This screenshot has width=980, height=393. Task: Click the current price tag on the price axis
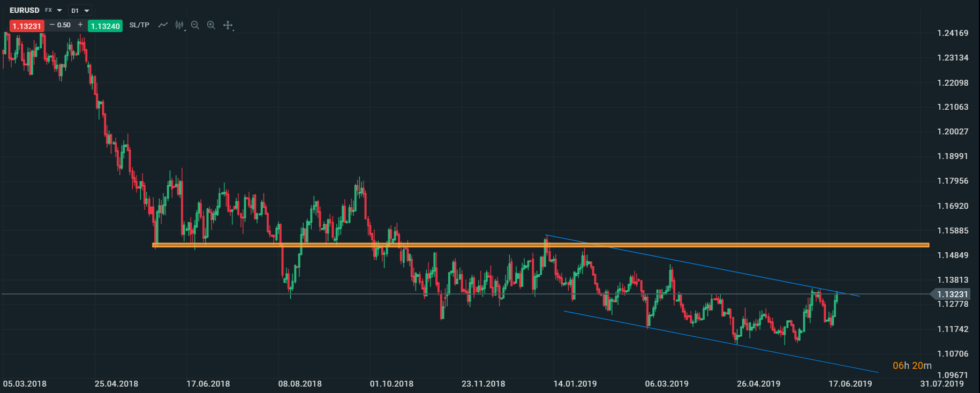click(x=951, y=294)
